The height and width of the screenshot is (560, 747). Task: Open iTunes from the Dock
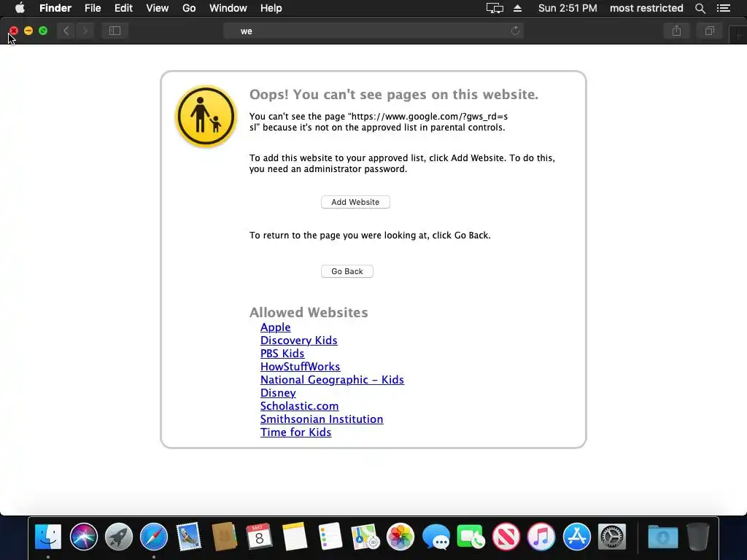[541, 537]
